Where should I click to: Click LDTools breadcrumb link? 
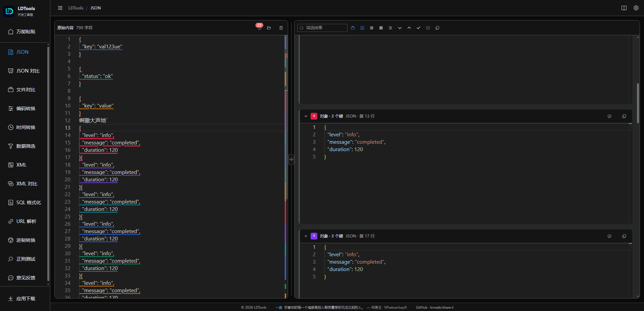click(x=76, y=8)
